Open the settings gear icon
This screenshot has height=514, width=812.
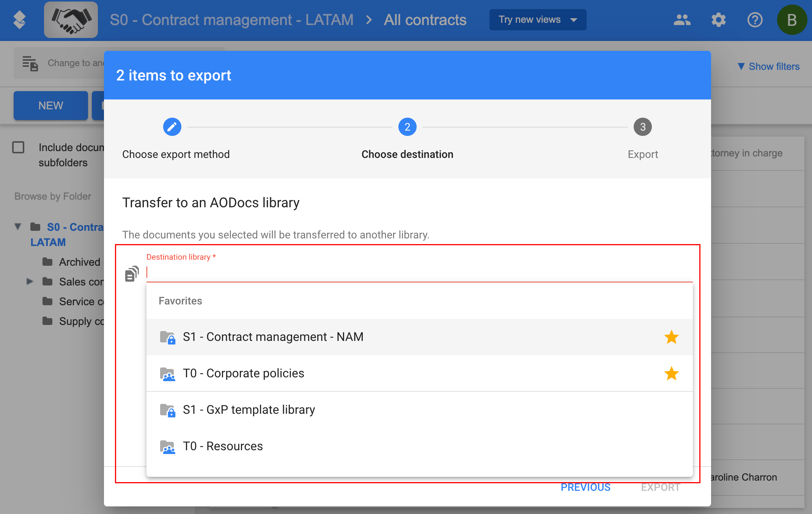tap(718, 20)
